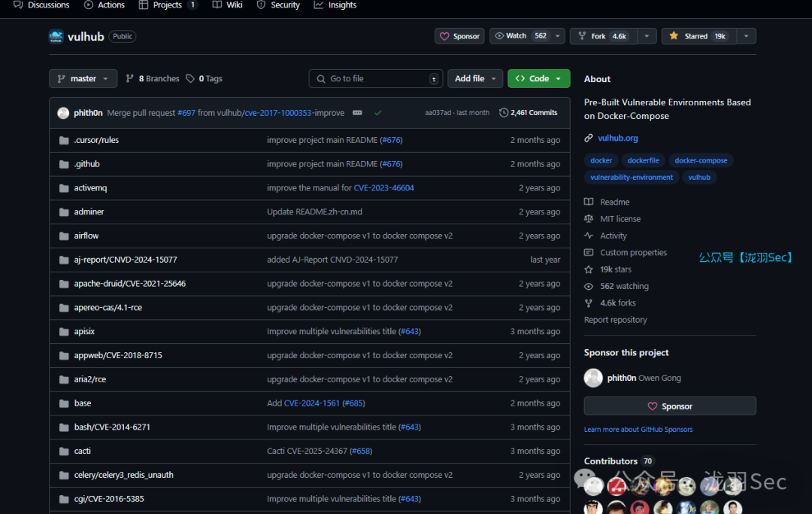Switch to the Security tab

[278, 5]
